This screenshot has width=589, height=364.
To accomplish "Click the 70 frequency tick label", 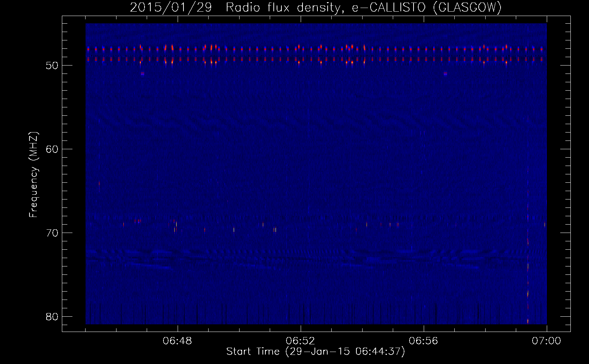I will pyautogui.click(x=52, y=233).
